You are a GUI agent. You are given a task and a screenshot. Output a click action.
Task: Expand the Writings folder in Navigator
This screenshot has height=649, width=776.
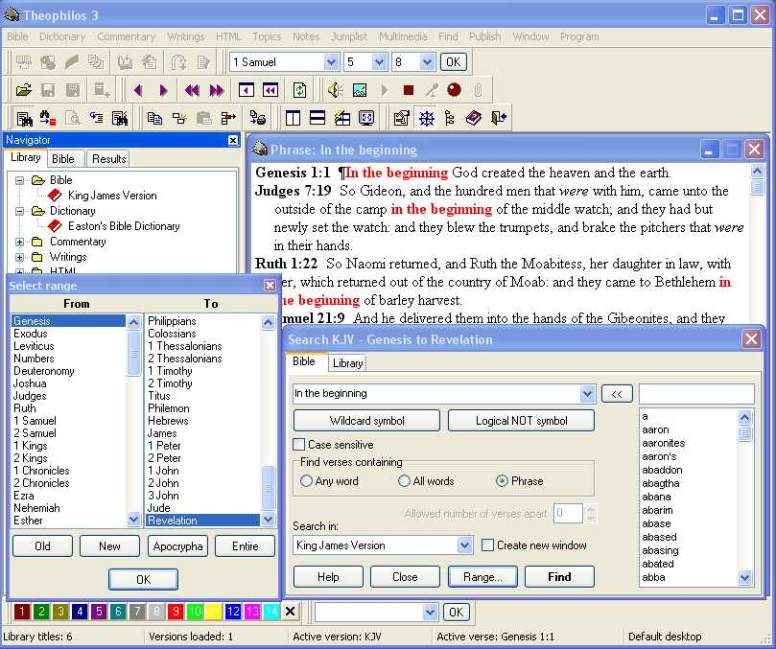(19, 257)
